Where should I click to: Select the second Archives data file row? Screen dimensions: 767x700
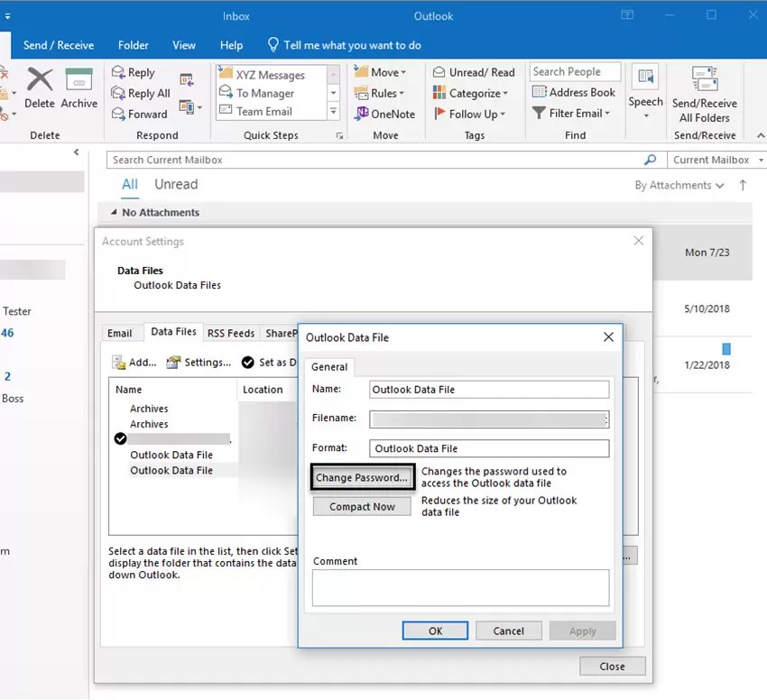pyautogui.click(x=149, y=424)
